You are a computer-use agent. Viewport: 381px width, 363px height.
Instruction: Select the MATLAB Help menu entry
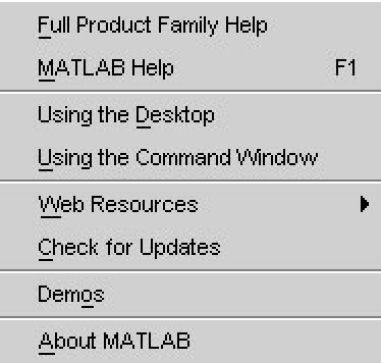[x=190, y=68]
